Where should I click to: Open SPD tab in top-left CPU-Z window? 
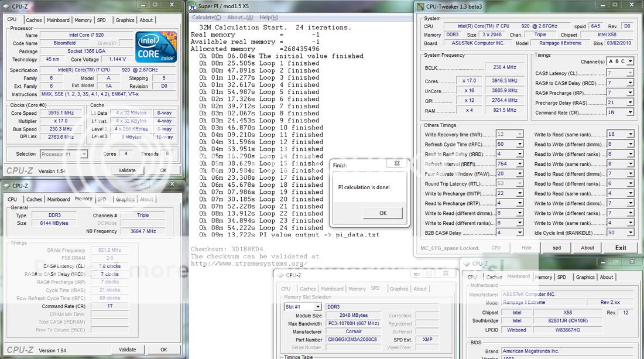pos(101,20)
